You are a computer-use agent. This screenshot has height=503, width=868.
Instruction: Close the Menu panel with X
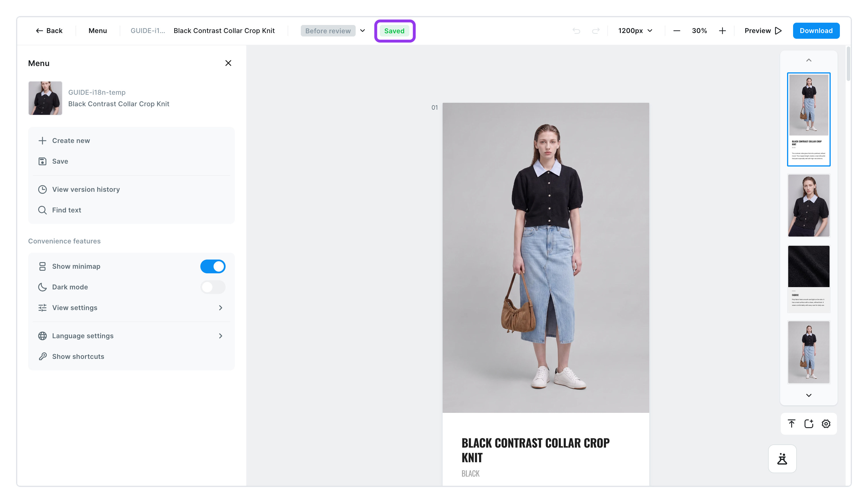(x=228, y=63)
